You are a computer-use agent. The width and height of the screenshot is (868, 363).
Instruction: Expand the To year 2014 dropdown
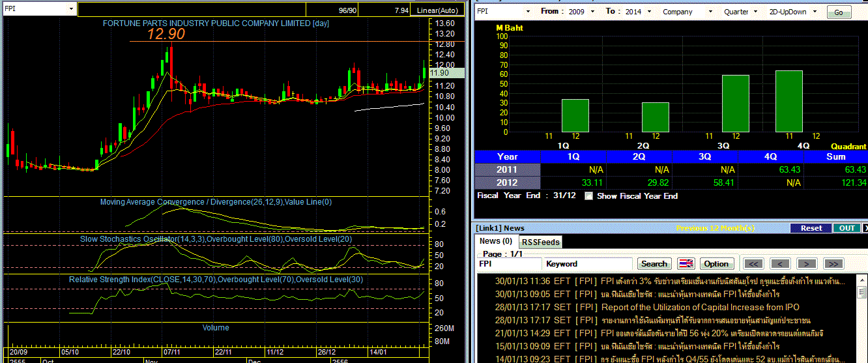coord(648,12)
